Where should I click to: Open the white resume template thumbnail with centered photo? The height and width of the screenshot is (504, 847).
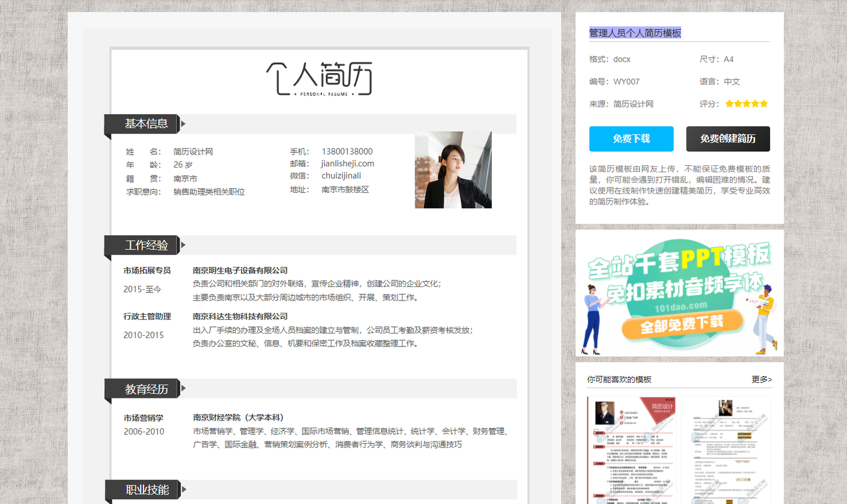tap(726, 450)
